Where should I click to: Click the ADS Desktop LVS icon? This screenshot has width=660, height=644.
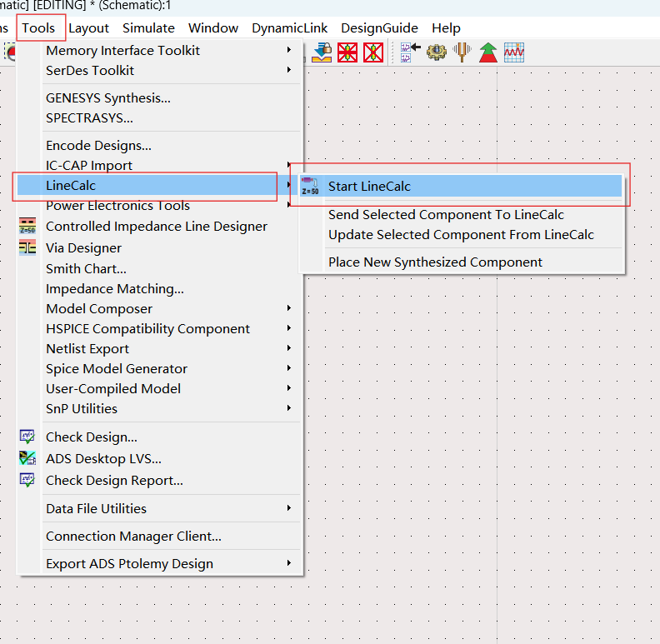click(x=27, y=458)
